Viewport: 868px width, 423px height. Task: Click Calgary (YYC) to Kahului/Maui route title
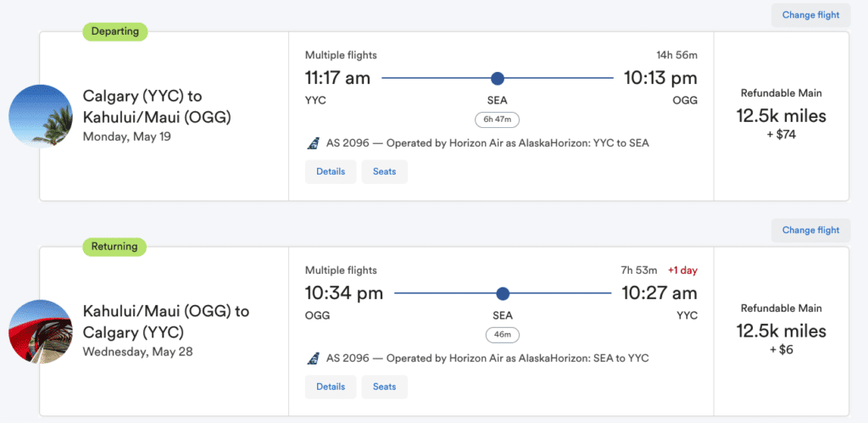156,107
